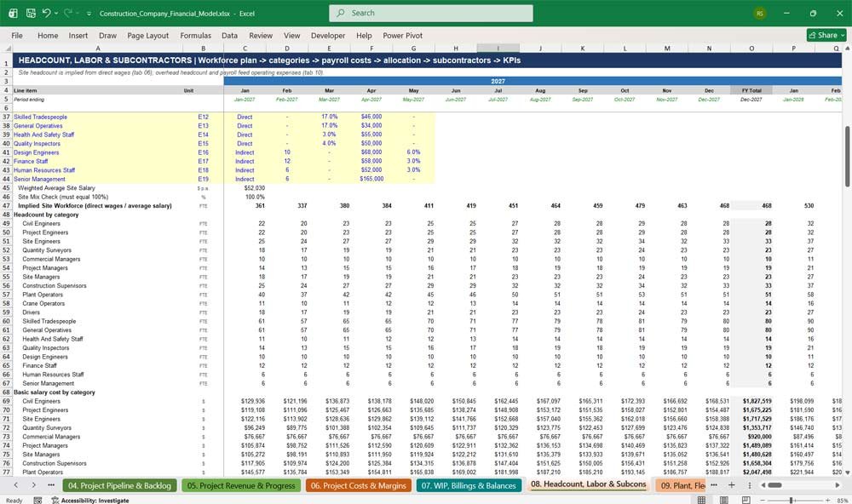Click Accessibility: Investigate in status bar

[90, 501]
